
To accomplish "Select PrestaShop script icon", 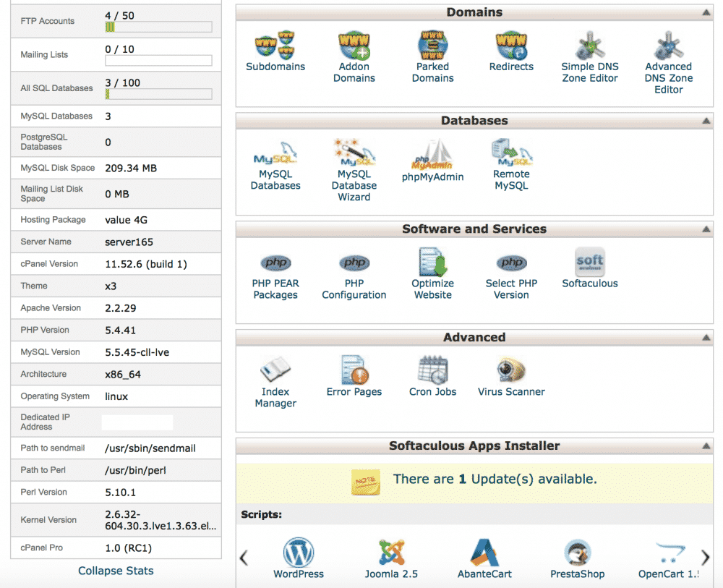I will click(577, 552).
